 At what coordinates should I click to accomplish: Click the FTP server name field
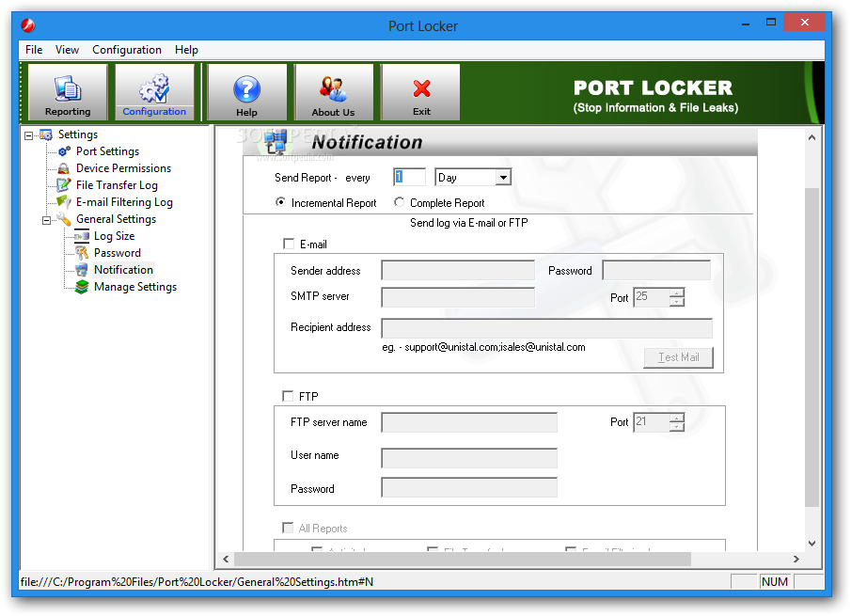coord(469,422)
